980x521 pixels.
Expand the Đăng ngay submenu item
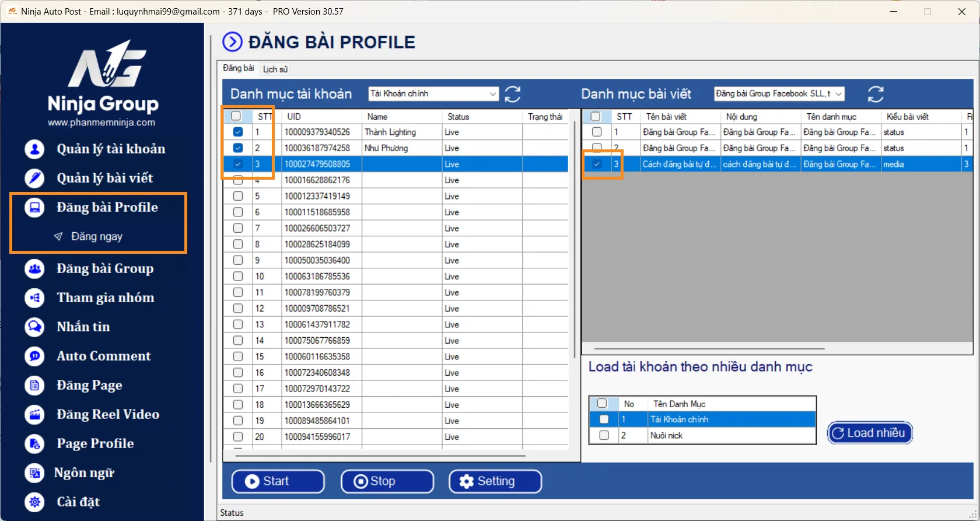click(96, 236)
